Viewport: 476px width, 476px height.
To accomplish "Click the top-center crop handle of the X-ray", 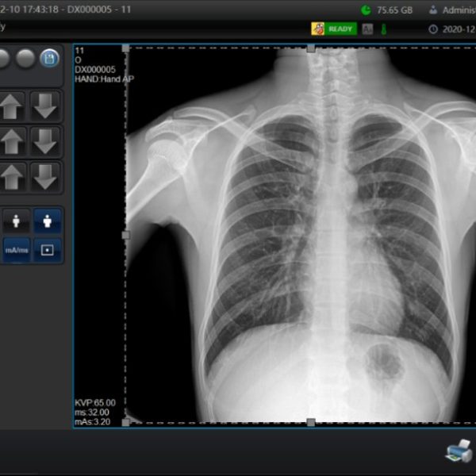I will tap(310, 48).
